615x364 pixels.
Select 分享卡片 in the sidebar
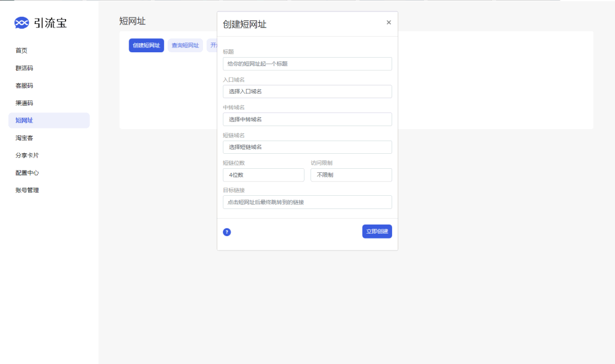[x=27, y=155]
